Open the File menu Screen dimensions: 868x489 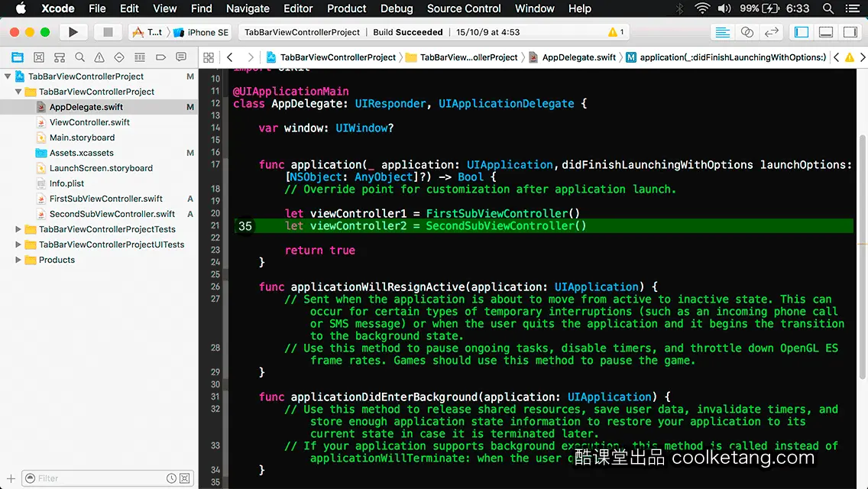pyautogui.click(x=97, y=8)
